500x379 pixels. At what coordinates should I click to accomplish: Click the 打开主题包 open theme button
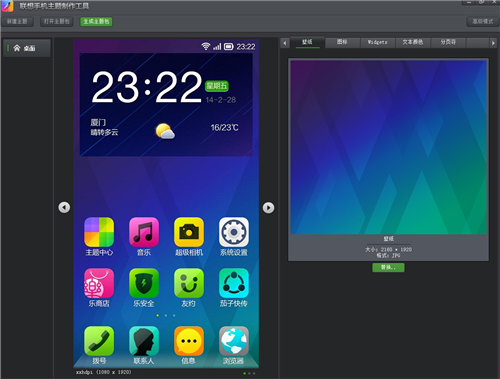[x=57, y=21]
